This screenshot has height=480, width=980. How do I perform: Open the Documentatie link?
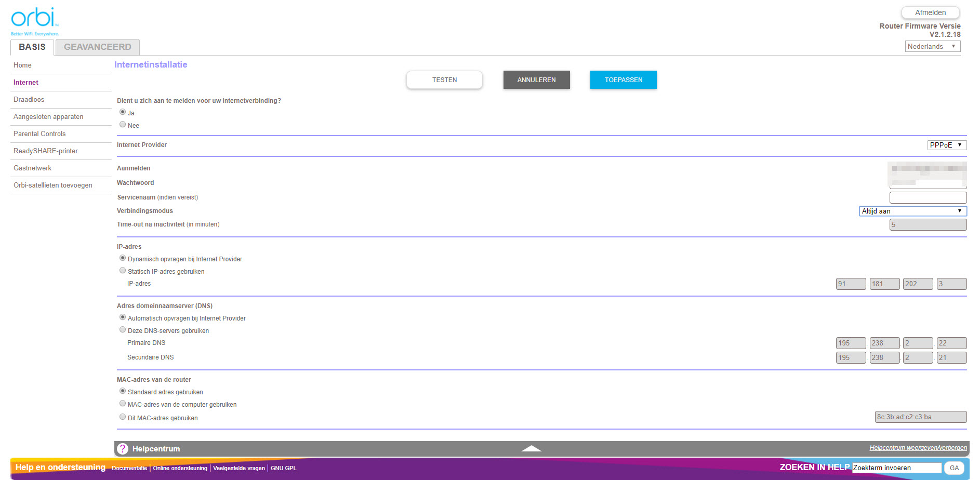tap(129, 468)
